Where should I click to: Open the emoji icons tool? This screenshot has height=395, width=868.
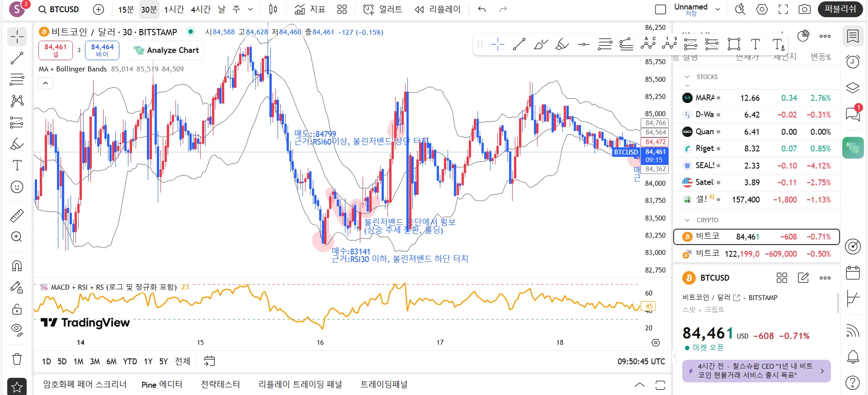coord(17,187)
